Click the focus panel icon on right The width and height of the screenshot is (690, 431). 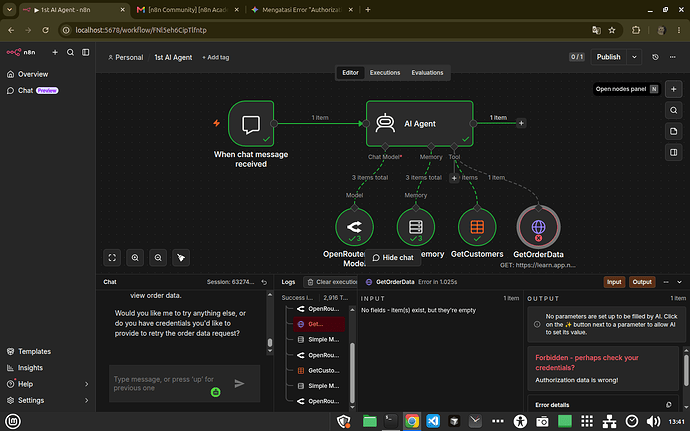pyautogui.click(x=673, y=152)
